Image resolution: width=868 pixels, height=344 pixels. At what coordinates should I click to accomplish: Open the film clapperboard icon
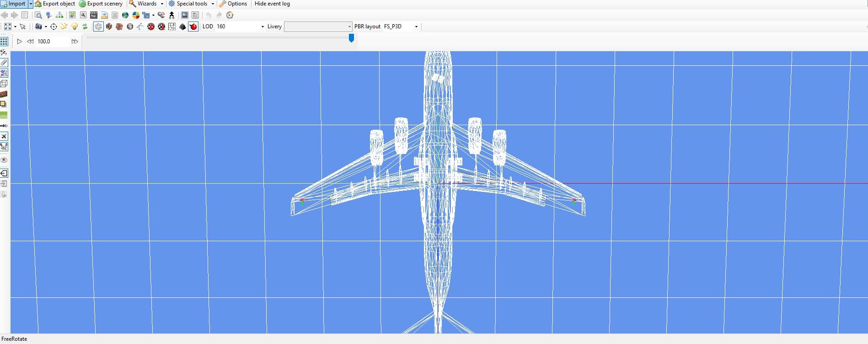(94, 15)
